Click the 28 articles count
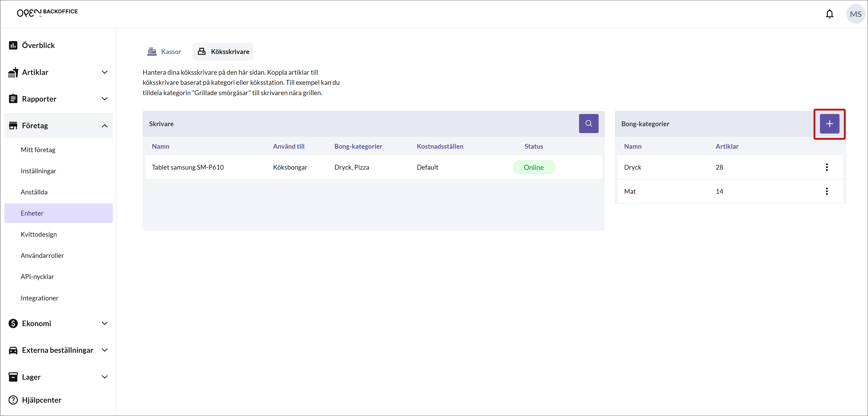 719,167
